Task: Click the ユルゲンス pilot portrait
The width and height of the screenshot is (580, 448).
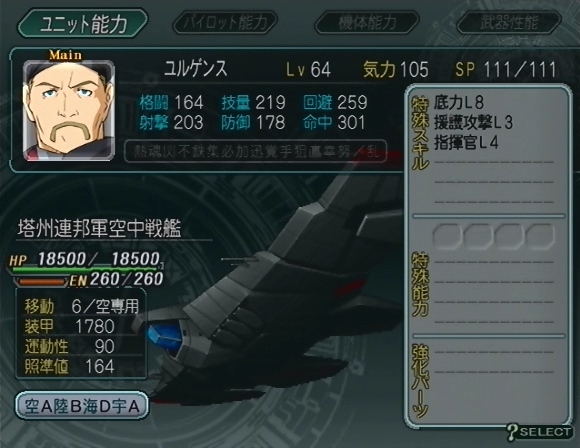Action: [68, 110]
